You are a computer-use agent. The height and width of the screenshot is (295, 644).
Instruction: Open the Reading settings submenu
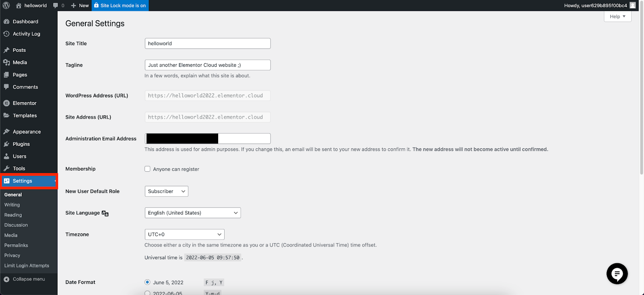coord(13,215)
